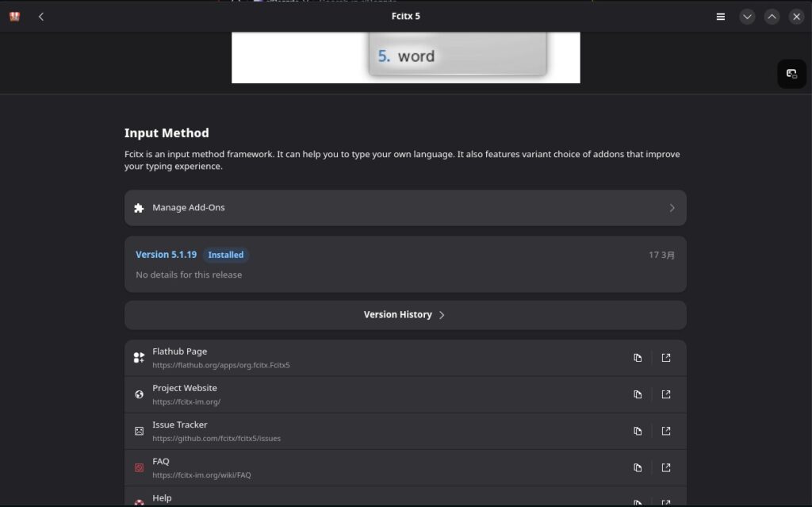The width and height of the screenshot is (812, 507).
Task: Click the app icon in title bar
Action: pos(14,17)
